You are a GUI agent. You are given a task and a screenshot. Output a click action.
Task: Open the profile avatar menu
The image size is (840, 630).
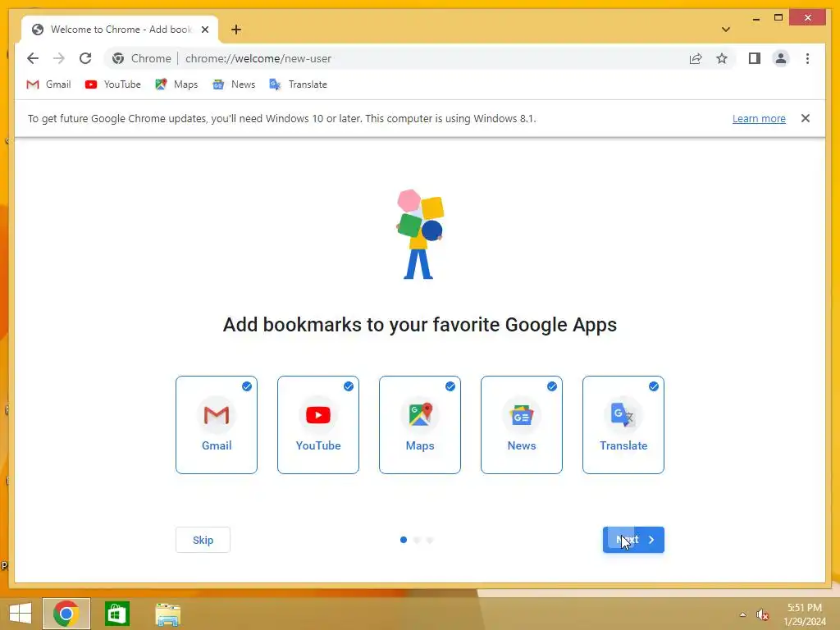point(781,58)
